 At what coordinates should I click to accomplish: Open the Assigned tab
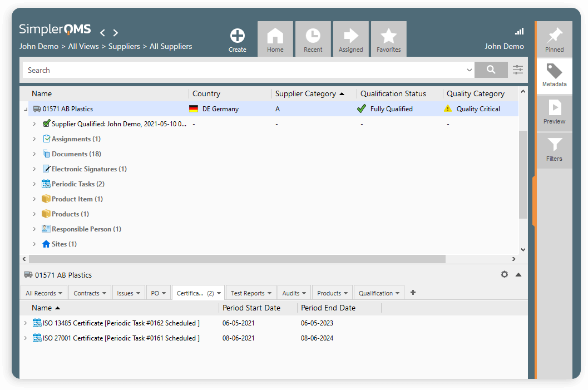pos(351,39)
